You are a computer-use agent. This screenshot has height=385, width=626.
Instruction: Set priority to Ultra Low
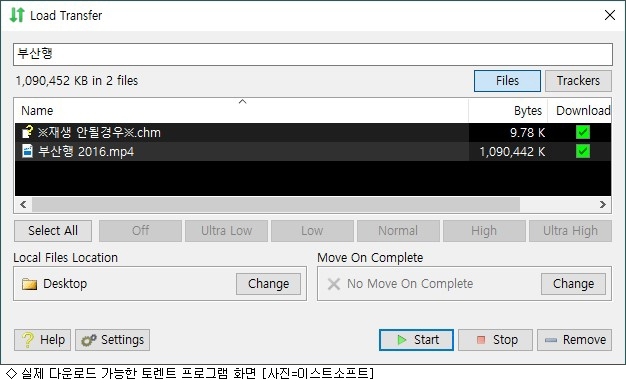[226, 231]
